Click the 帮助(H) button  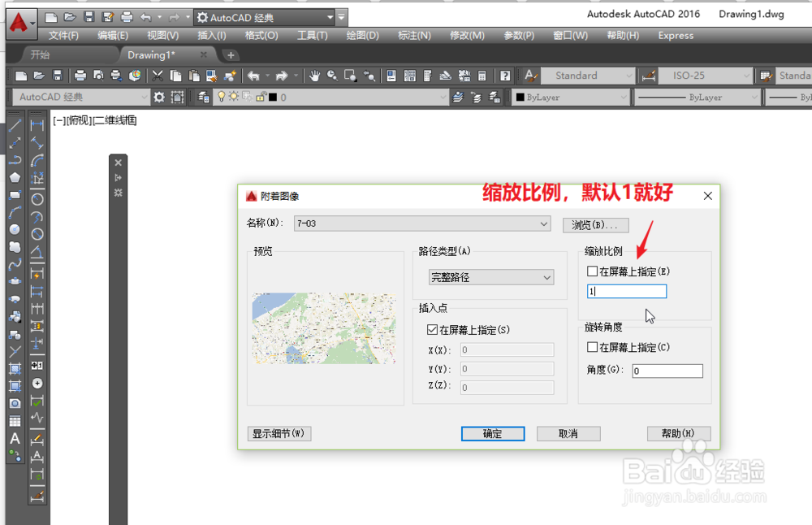tap(678, 433)
